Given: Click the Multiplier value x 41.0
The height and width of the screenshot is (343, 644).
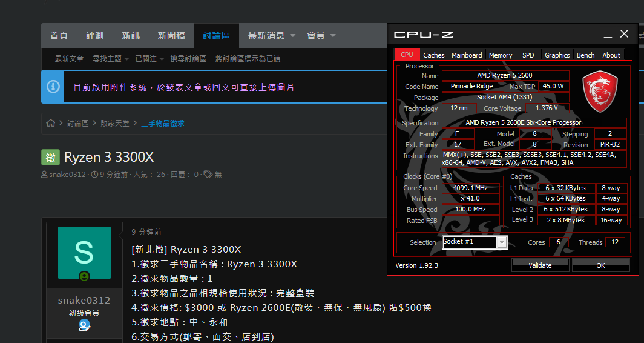Looking at the screenshot, I should [471, 198].
